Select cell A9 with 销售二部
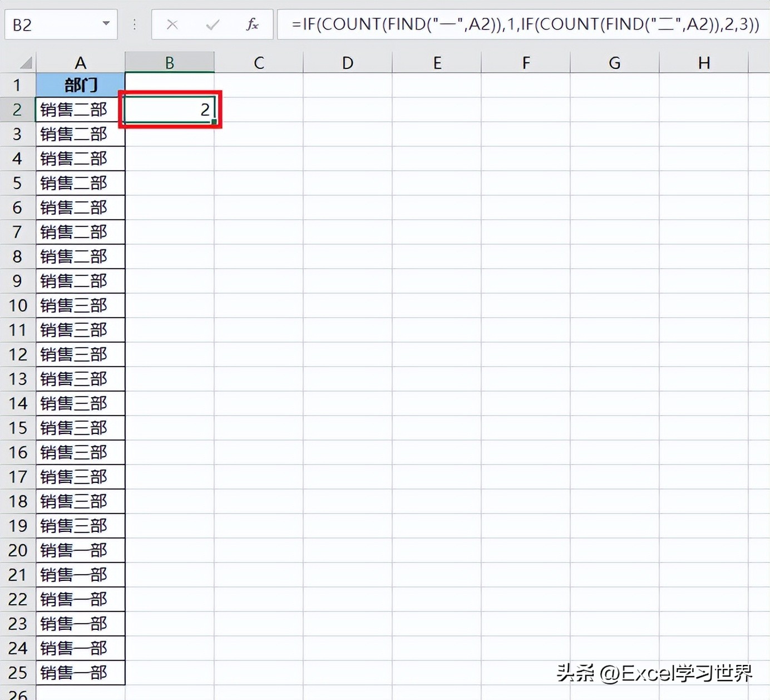 tap(81, 281)
